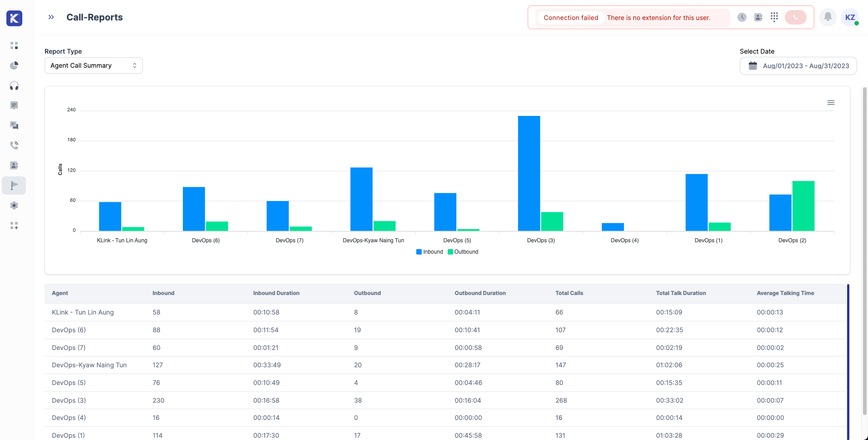Open the KZ user avatar menu
Viewport: 868px width, 440px height.
tap(850, 17)
